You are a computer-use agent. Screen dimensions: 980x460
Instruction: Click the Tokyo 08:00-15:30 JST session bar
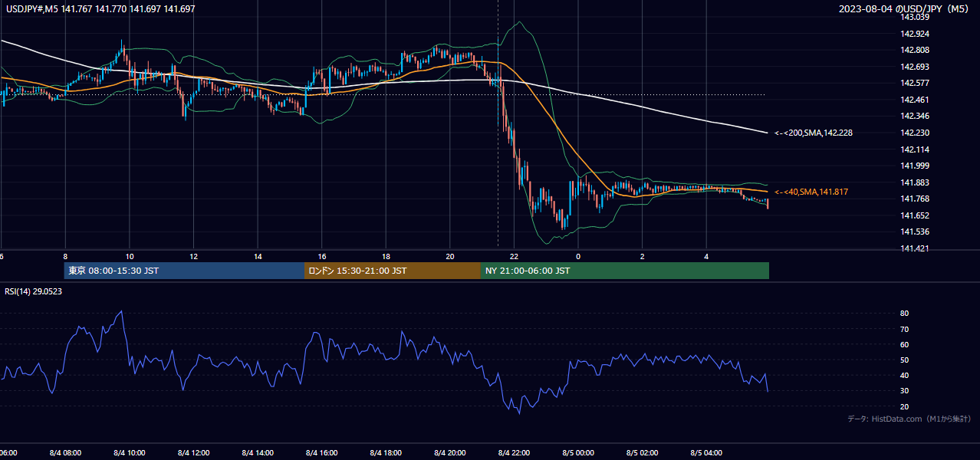(x=184, y=271)
